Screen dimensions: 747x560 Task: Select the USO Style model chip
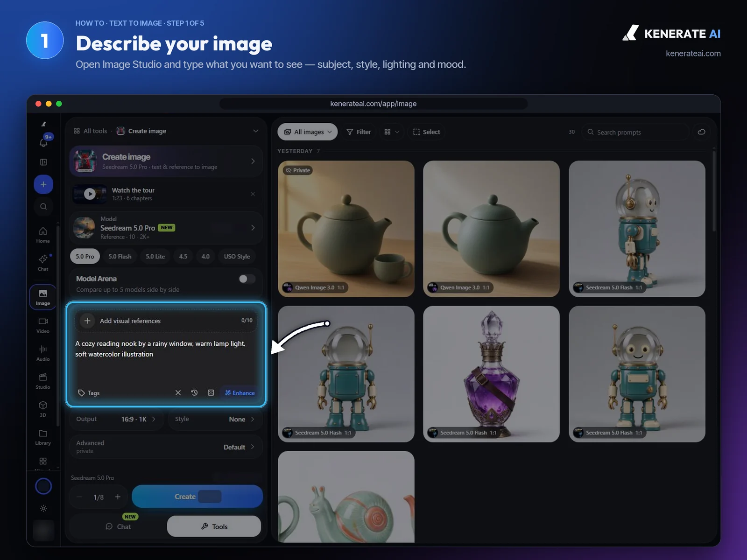click(237, 256)
